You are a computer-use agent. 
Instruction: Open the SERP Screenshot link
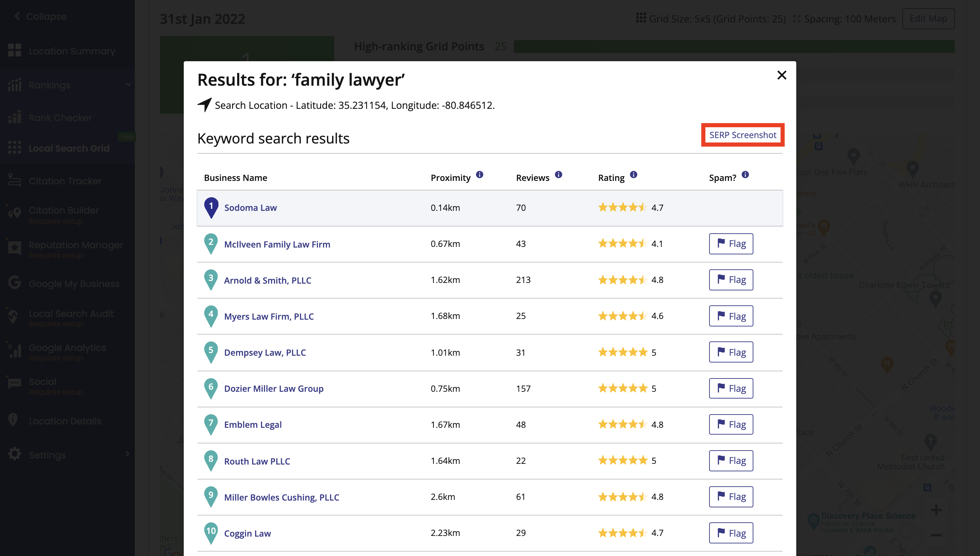(x=742, y=135)
